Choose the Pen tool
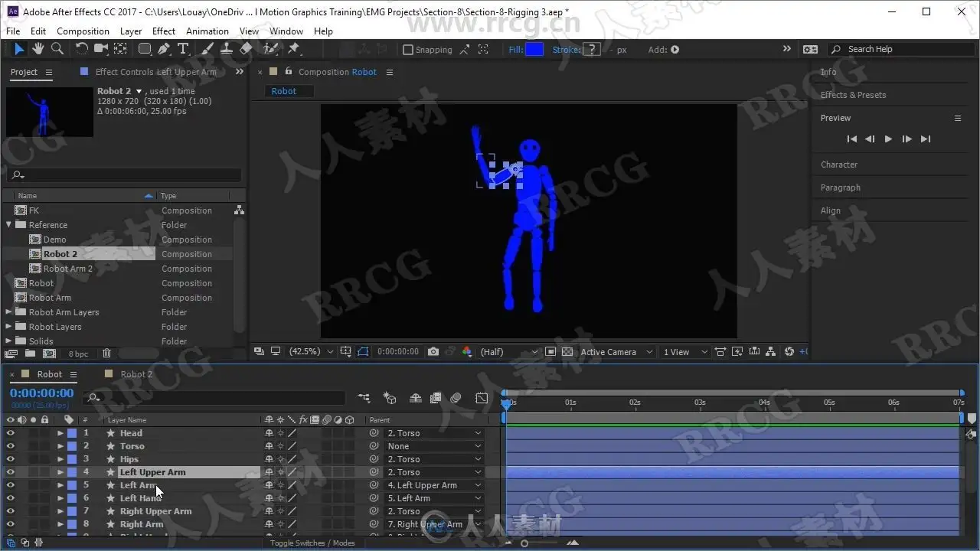Image resolution: width=980 pixels, height=551 pixels. coord(164,49)
